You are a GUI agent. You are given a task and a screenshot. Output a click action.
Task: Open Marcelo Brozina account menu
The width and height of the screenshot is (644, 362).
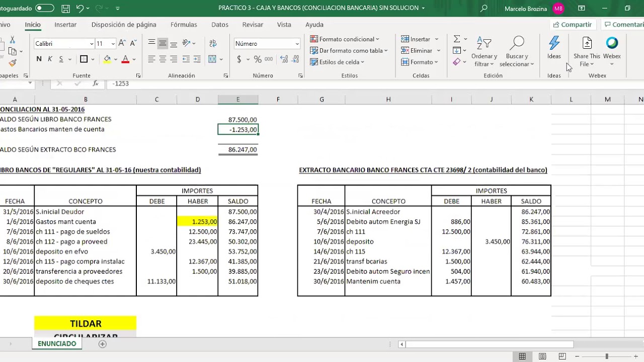[x=534, y=8]
